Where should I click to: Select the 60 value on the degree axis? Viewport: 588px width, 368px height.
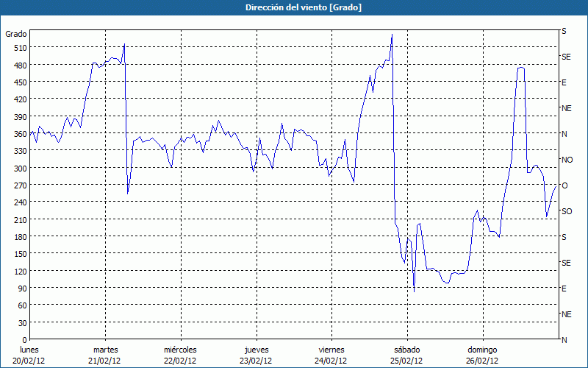(x=22, y=305)
